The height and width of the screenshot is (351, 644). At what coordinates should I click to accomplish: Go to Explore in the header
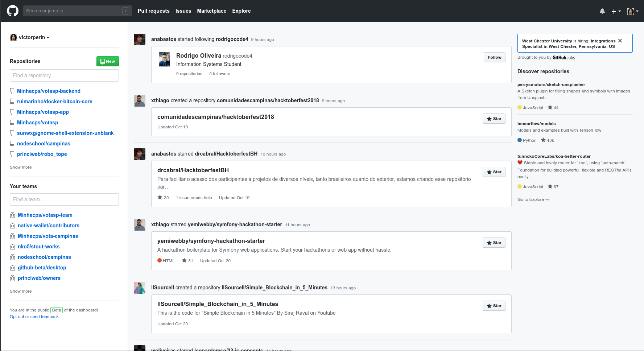(241, 11)
